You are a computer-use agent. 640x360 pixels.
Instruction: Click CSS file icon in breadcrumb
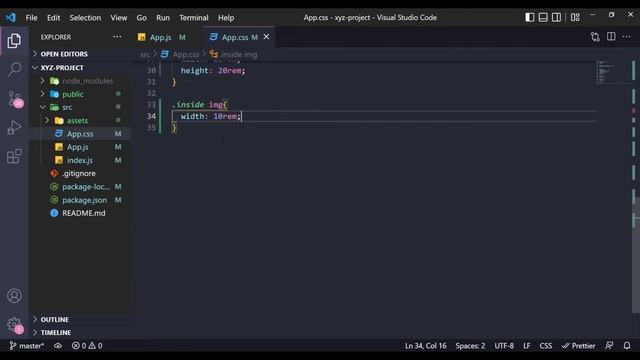click(164, 54)
